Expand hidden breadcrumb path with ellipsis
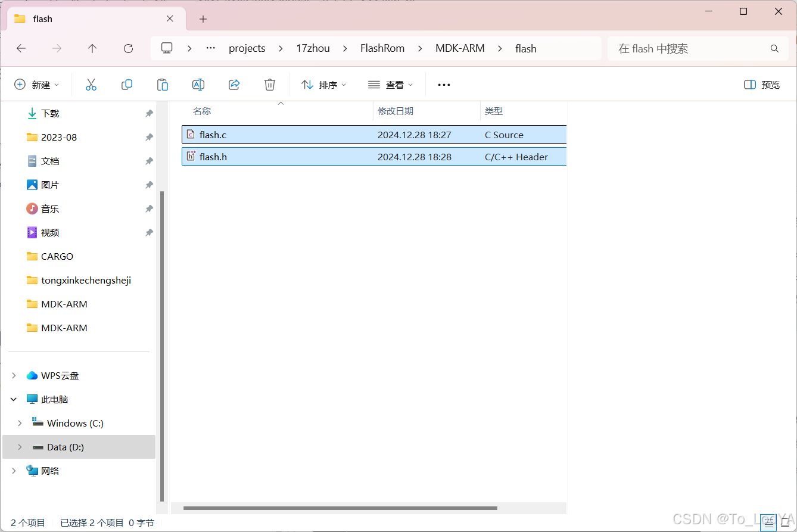The height and width of the screenshot is (532, 797). click(210, 48)
